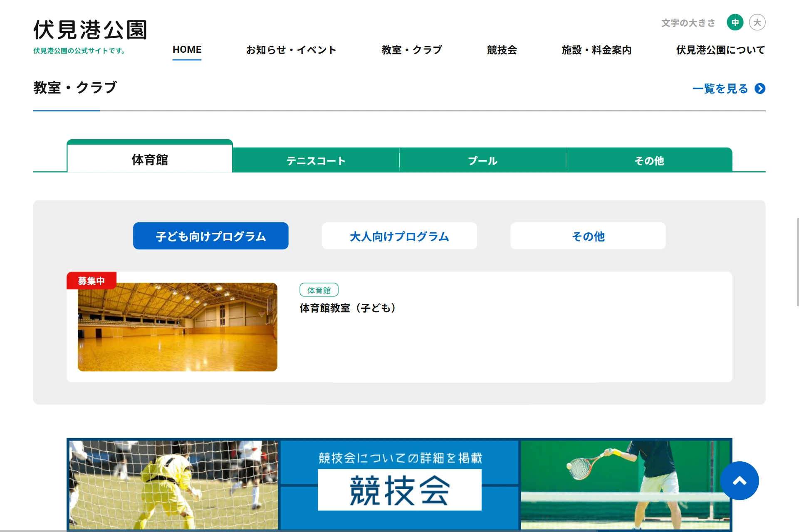
Task: Open 体育館教室（子ども）link
Action: pos(348,308)
